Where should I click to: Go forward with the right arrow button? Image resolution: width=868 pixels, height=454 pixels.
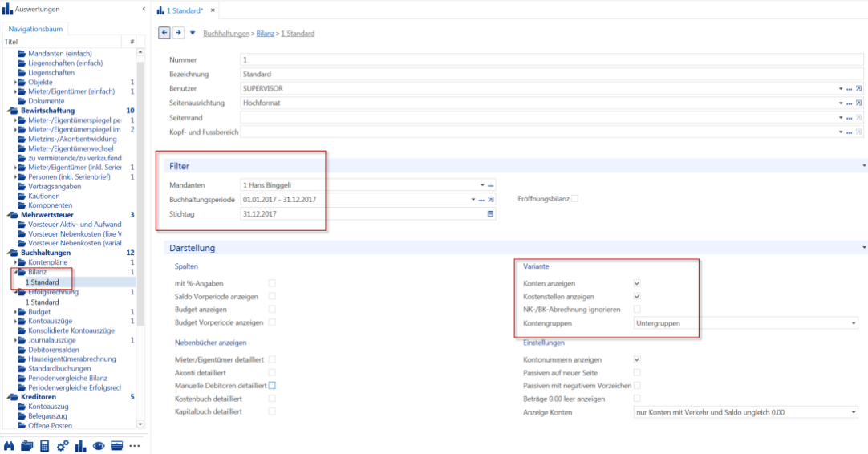pyautogui.click(x=178, y=33)
